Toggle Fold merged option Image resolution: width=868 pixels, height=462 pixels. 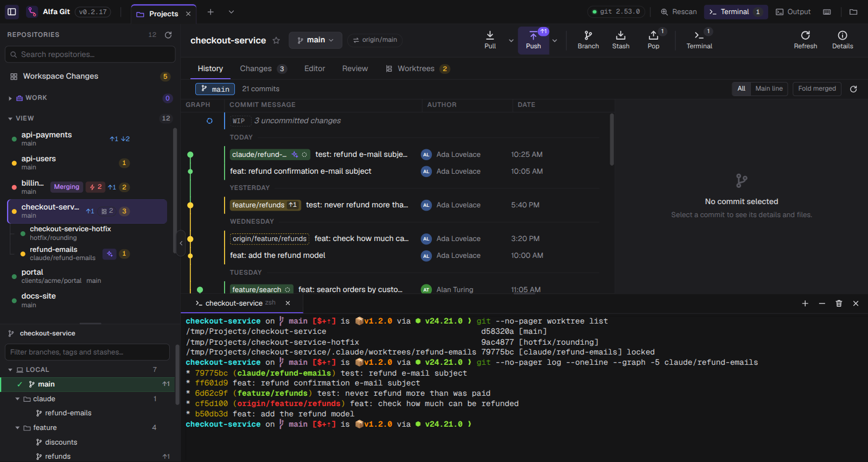[x=817, y=88]
